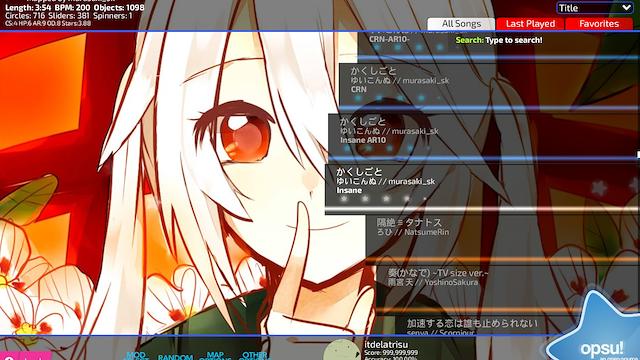Click the itdelatrisu username

tap(386, 345)
